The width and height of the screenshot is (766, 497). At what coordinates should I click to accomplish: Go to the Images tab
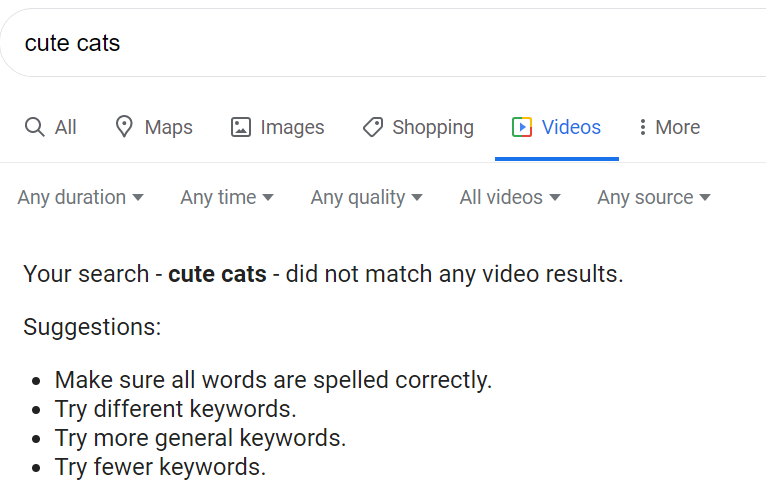click(292, 128)
